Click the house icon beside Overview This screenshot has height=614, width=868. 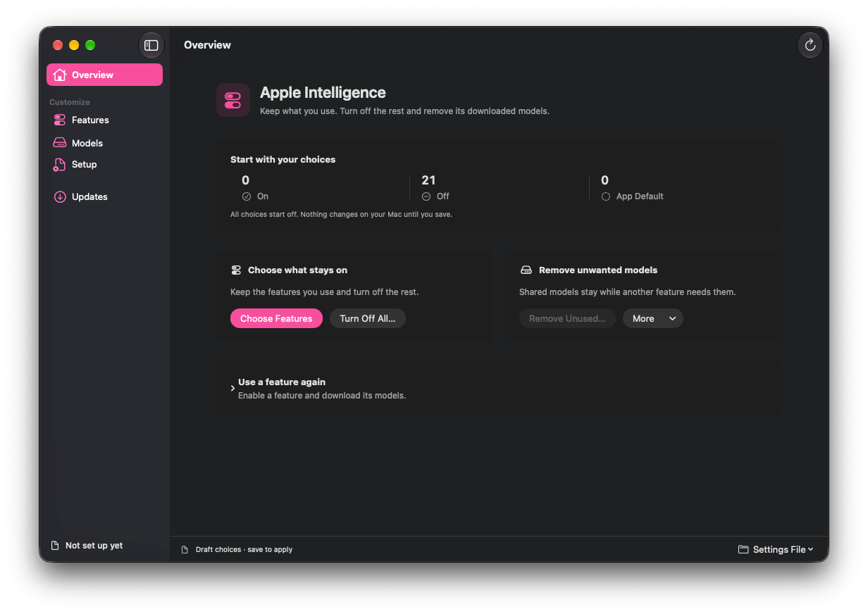[x=60, y=75]
